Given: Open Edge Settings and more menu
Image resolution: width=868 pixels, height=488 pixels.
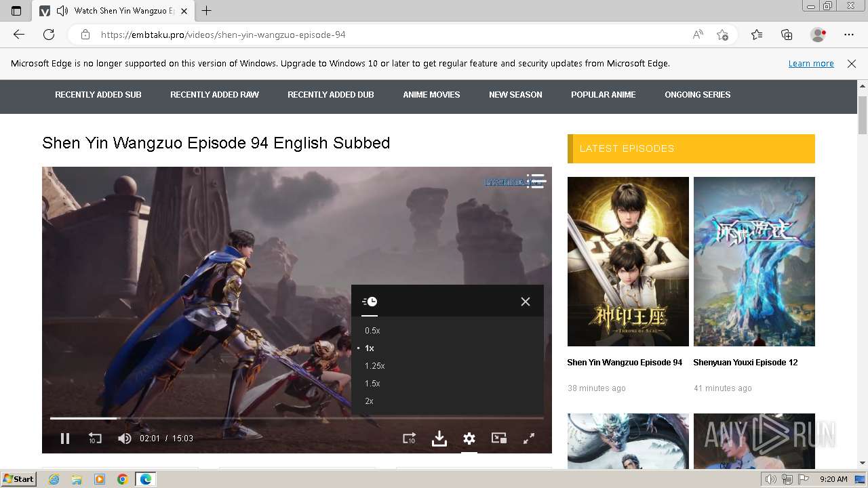Looking at the screenshot, I should click(x=849, y=35).
